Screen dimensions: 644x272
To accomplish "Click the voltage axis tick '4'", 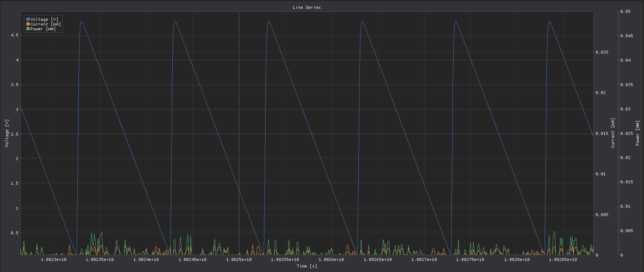I will (x=17, y=60).
